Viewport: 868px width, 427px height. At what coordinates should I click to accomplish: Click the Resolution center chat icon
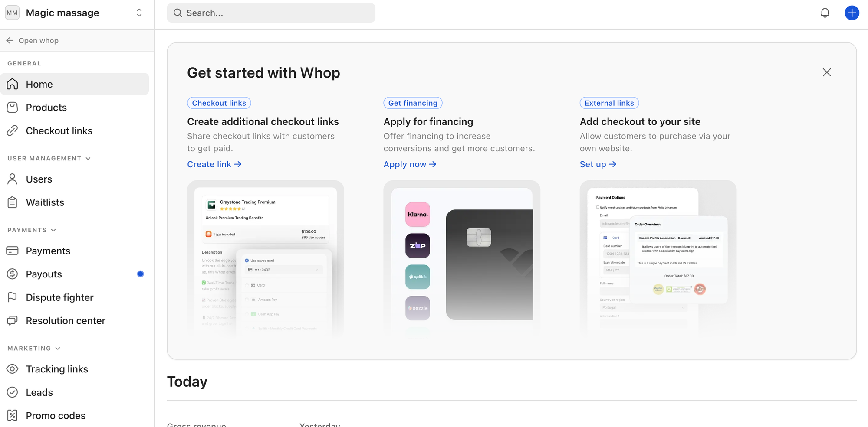pos(13,321)
